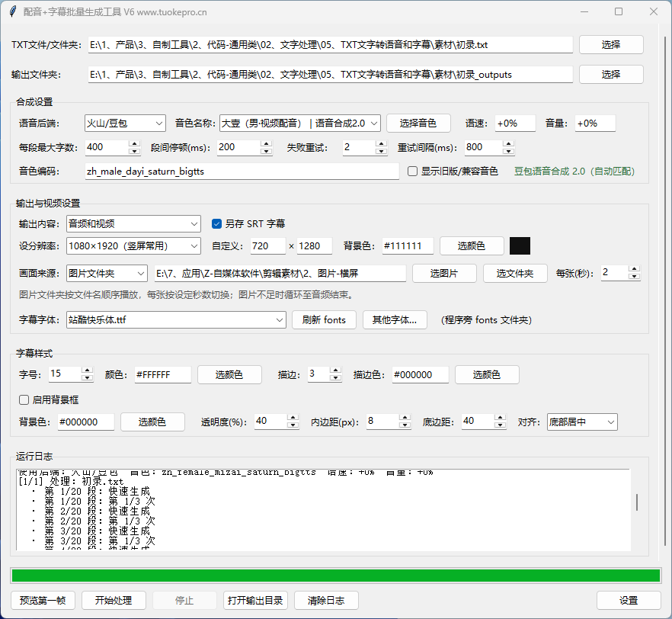Open the 对齐 dropdown showing 底部居中
This screenshot has width=672, height=619.
click(x=582, y=422)
